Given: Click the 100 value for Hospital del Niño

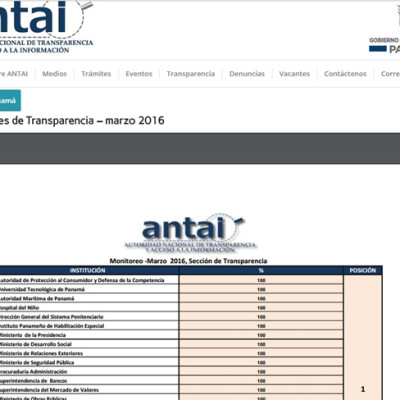Looking at the screenshot, I should pyautogui.click(x=261, y=307).
